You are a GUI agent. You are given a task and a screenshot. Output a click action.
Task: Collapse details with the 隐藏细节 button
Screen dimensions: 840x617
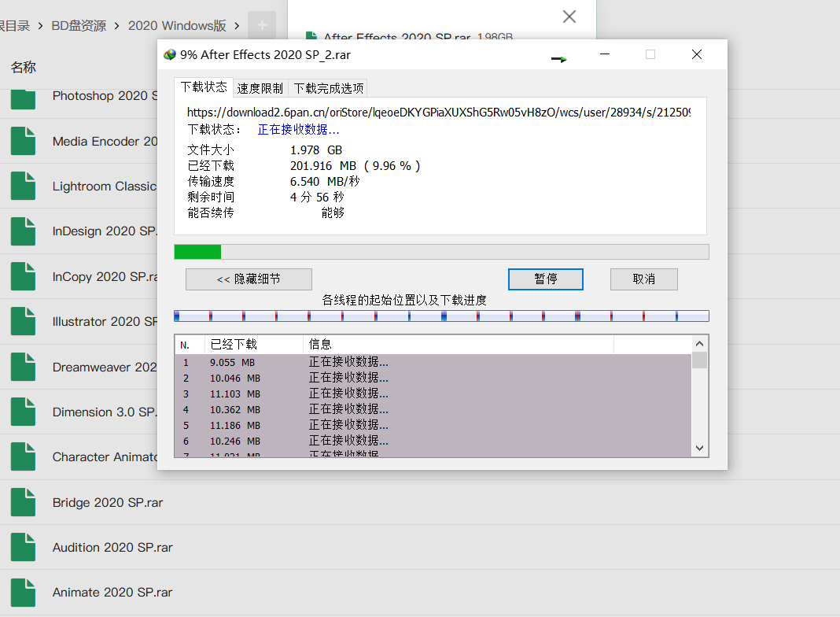[249, 279]
